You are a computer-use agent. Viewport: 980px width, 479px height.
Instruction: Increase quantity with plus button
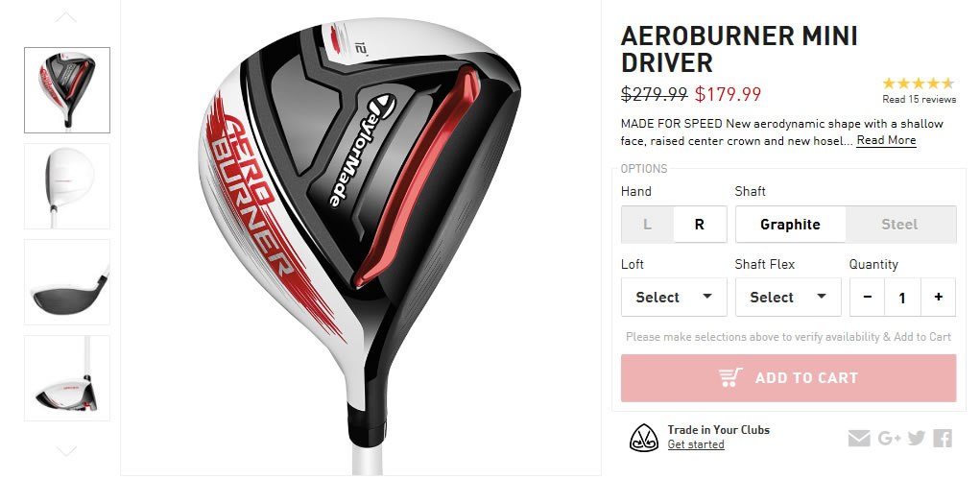click(x=938, y=297)
